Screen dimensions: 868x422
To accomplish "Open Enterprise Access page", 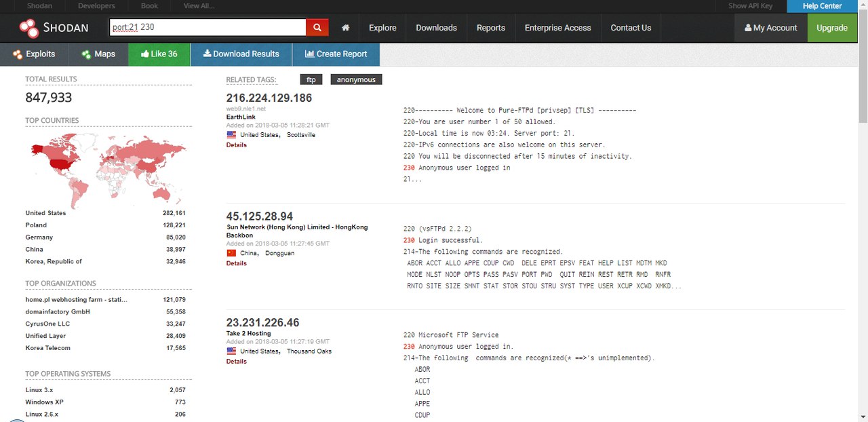I will [557, 28].
